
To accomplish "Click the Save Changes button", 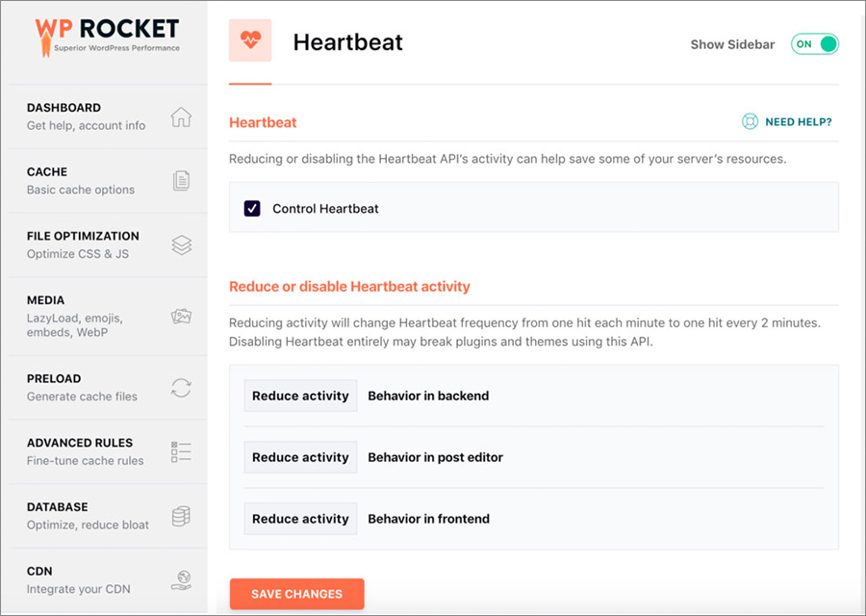I will coord(297,594).
